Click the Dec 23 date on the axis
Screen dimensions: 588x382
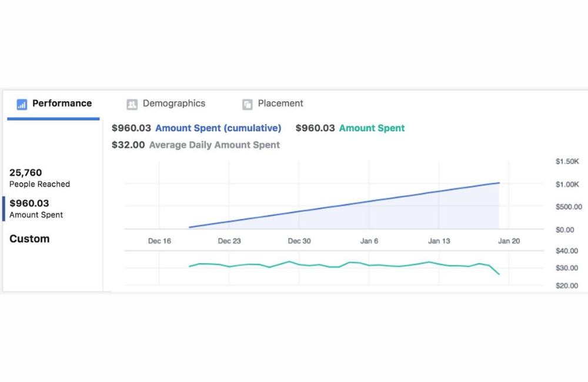click(x=229, y=241)
